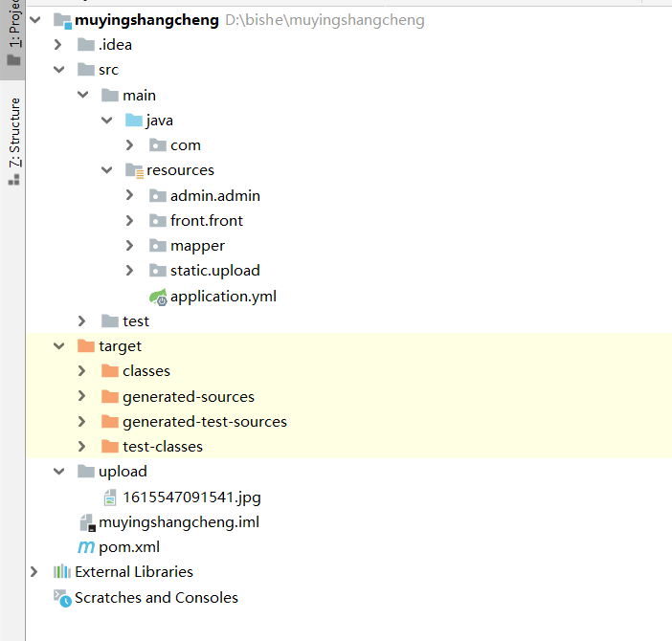Click the resources root folder icon

tap(134, 170)
